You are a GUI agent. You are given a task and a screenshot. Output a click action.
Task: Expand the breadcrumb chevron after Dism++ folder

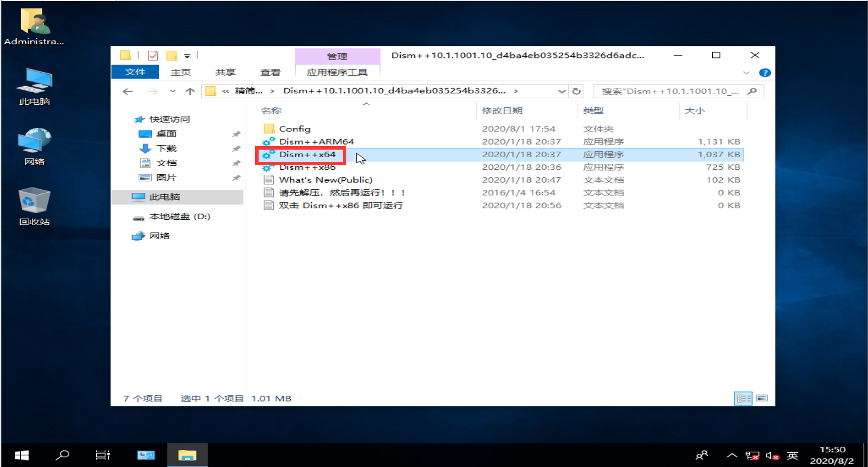pos(516,91)
